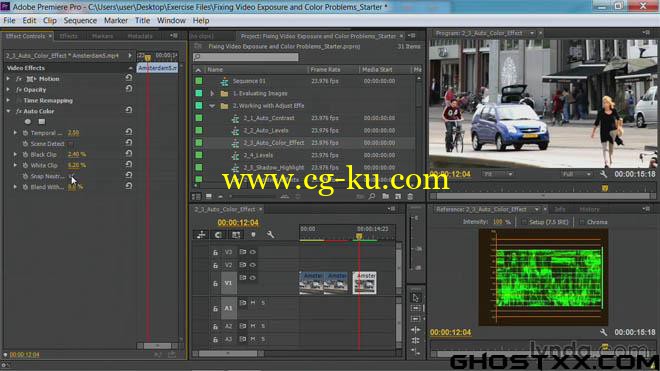Screen dimensions: 660x371
Task: Toggle Scene Detect checkbox
Action: (70, 144)
